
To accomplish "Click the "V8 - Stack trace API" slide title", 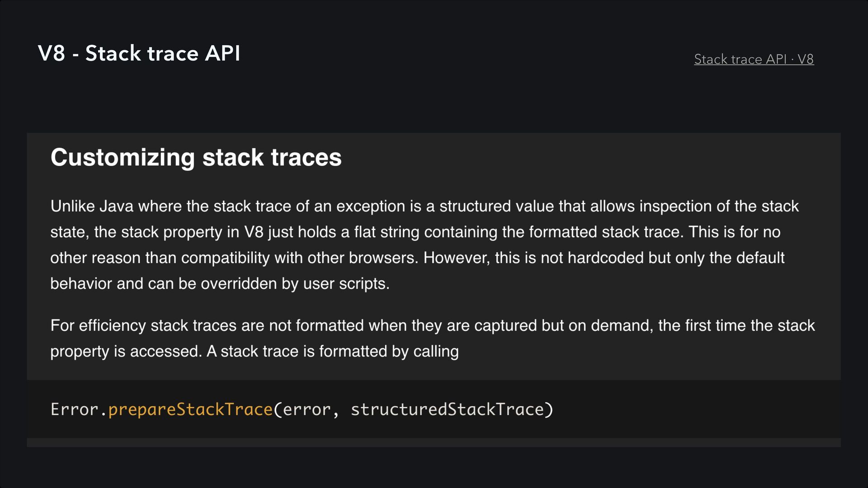I will point(139,53).
